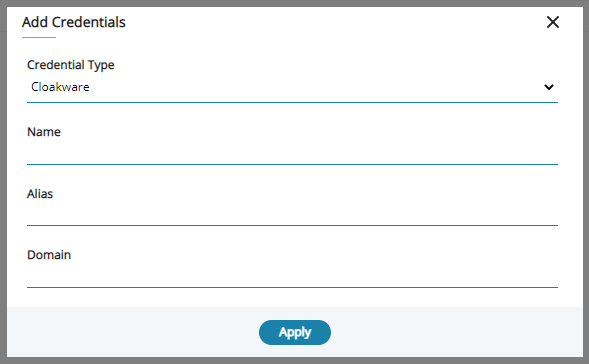Screen dimensions: 589x364
Task: Click the Alias field label
Action: pos(40,194)
